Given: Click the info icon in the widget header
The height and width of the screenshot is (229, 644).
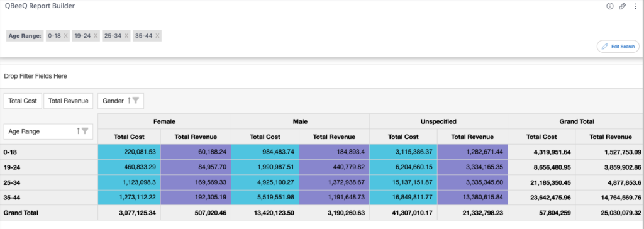Looking at the screenshot, I should coord(610,6).
